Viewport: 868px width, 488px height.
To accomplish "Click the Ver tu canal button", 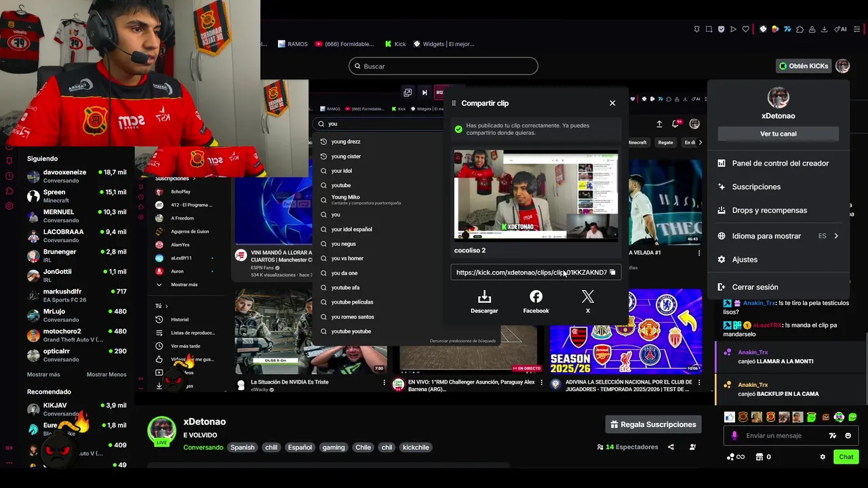I will [778, 134].
